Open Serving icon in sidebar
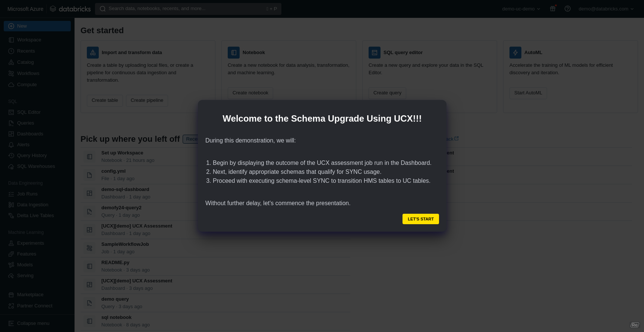644x332 pixels. point(11,276)
